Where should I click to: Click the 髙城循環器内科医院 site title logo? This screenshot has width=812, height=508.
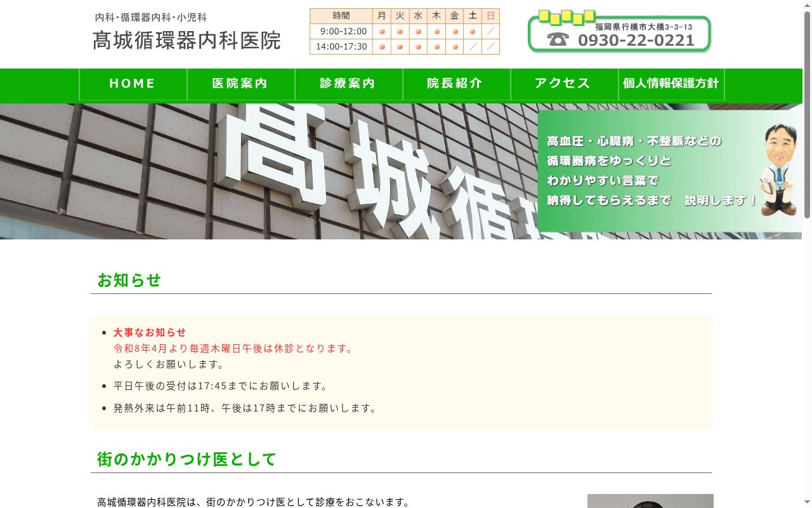click(x=187, y=41)
